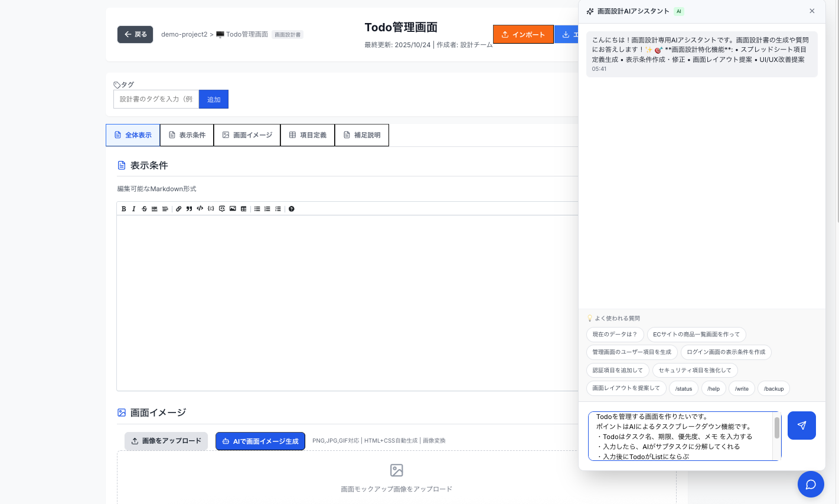Insert an image via editor toolbar icon
Image resolution: width=839 pixels, height=504 pixels.
[x=233, y=209]
